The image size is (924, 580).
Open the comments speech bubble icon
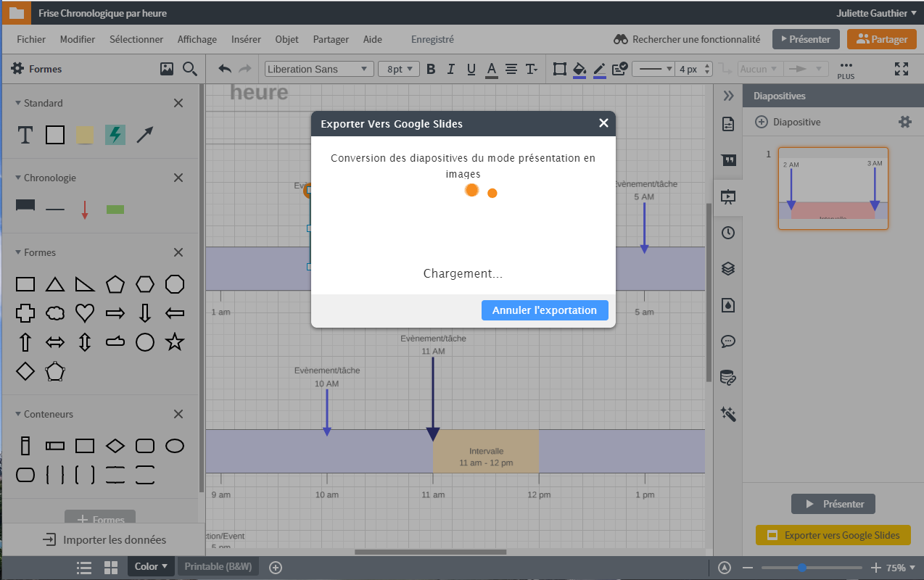728,341
